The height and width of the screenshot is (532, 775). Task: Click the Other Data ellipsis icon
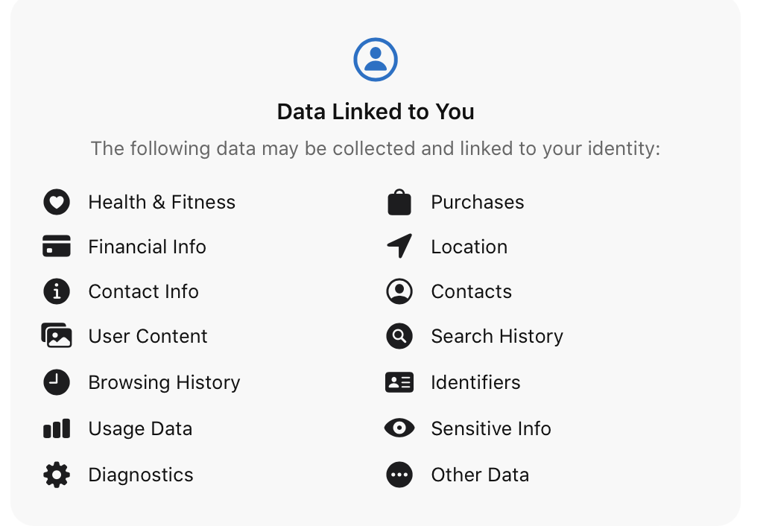(x=399, y=475)
